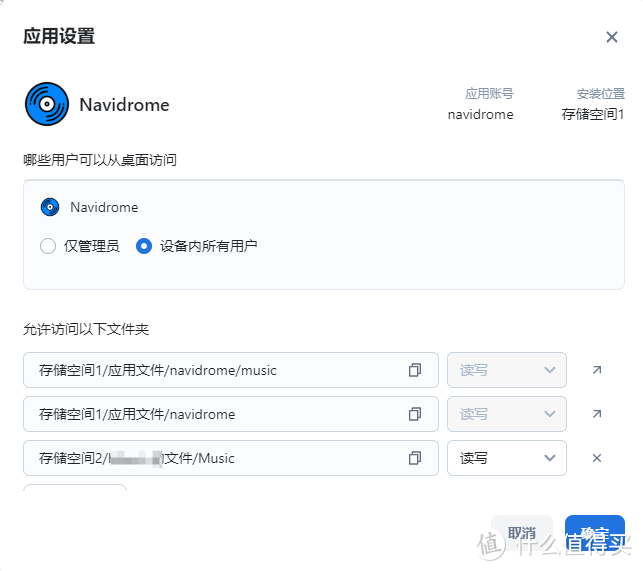Click the 应用账号 label
643x571 pixels.
(489, 94)
